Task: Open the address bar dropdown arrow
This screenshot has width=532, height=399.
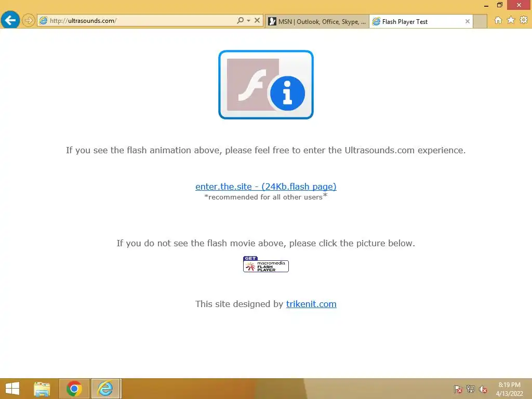Action: click(x=249, y=21)
